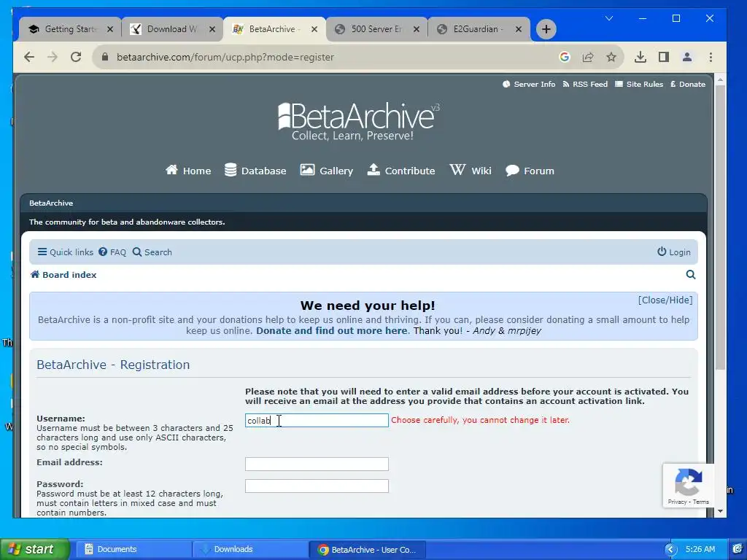
Task: Go to Home in site navigation
Action: pyautogui.click(x=188, y=171)
